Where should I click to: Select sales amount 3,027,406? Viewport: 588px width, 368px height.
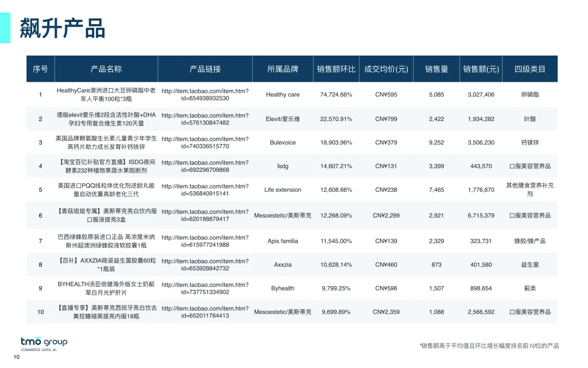[x=481, y=95]
